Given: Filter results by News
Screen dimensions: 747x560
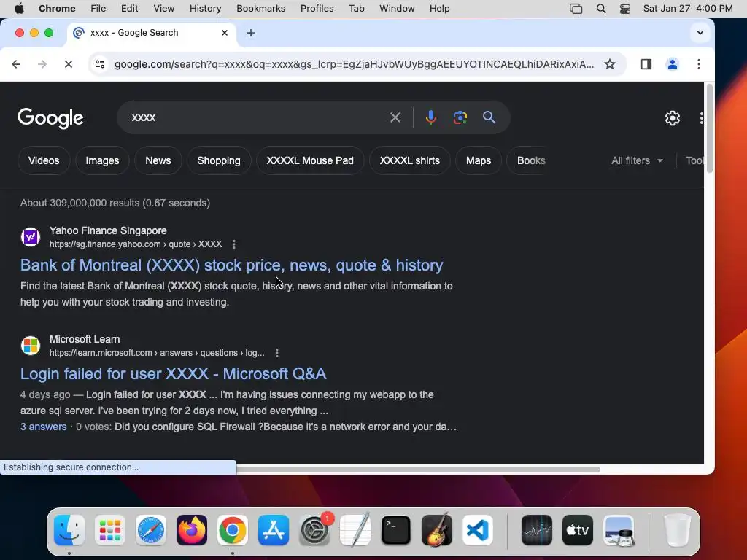Looking at the screenshot, I should (158, 160).
